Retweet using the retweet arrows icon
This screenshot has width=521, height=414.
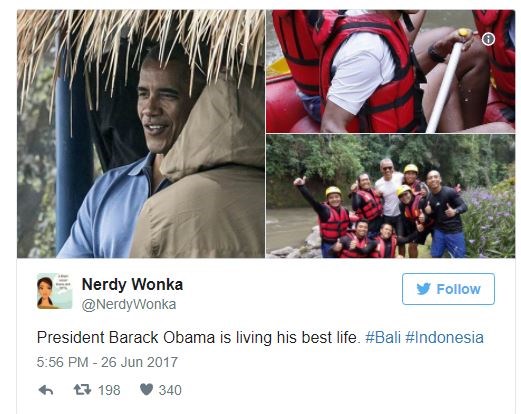click(82, 389)
